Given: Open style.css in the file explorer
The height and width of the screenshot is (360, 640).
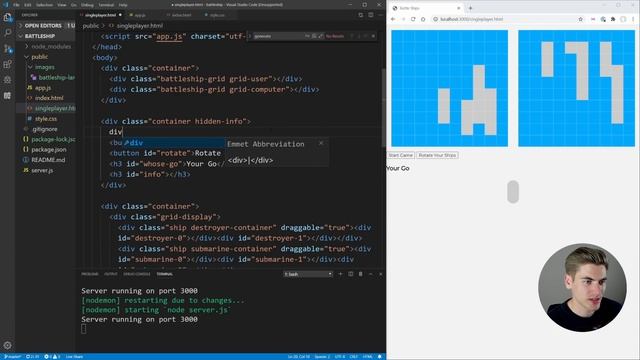Looking at the screenshot, I should [46, 119].
